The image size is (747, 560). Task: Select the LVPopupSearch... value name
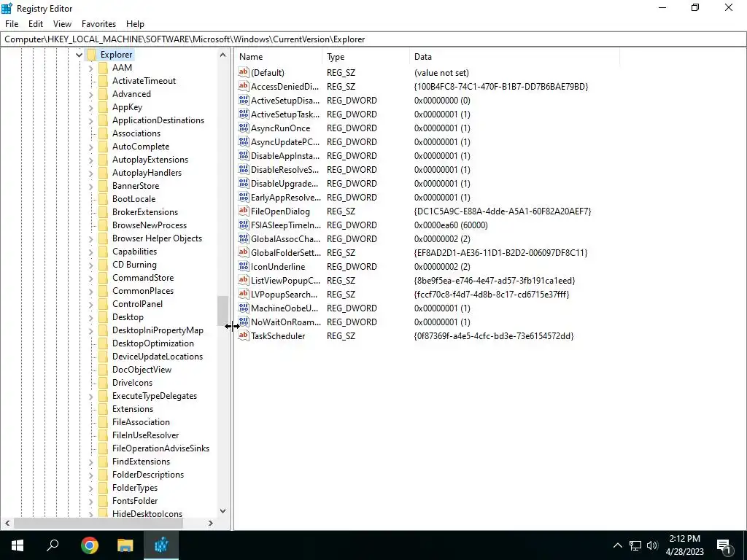(x=284, y=295)
